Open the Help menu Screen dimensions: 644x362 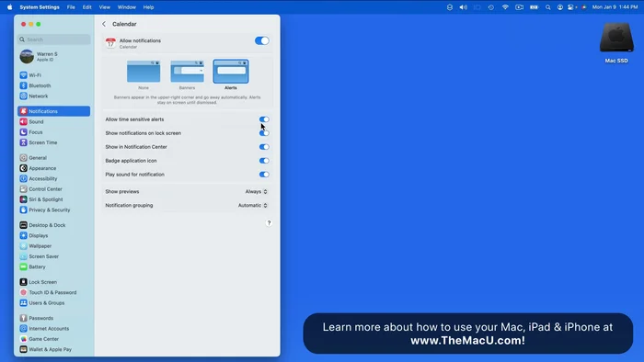[148, 7]
